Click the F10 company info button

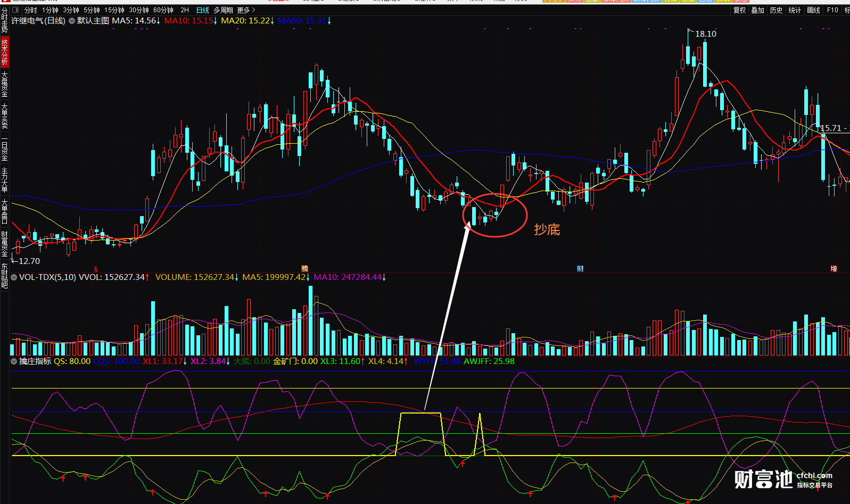click(x=832, y=10)
